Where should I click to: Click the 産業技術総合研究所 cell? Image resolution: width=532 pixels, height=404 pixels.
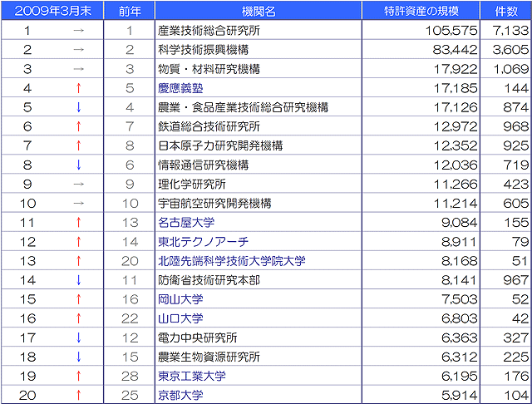[209, 31]
